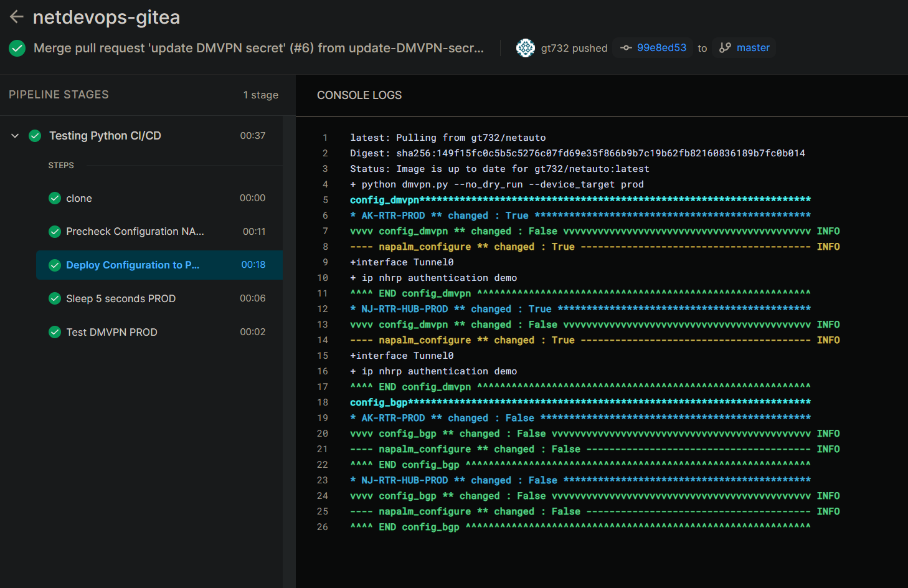
Task: Open the Sleep 5 seconds PROD step
Action: pos(121,299)
